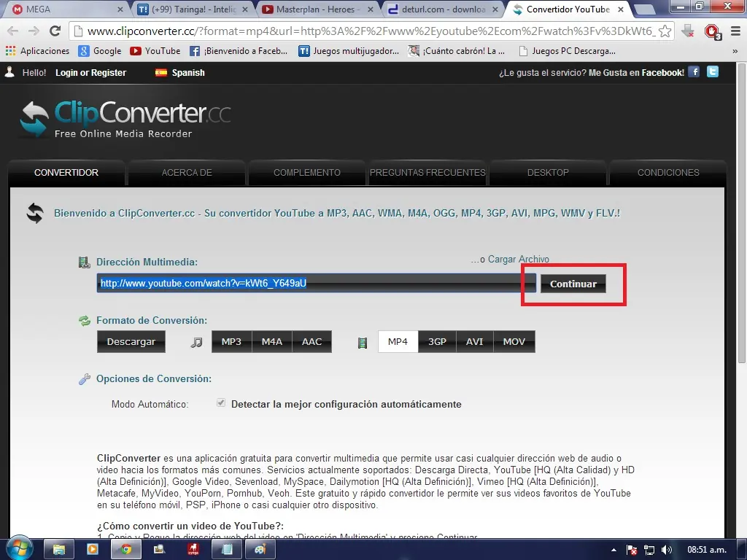Open the CONVERTIDOR site tab
Image resolution: width=747 pixels, height=560 pixels.
coord(66,172)
